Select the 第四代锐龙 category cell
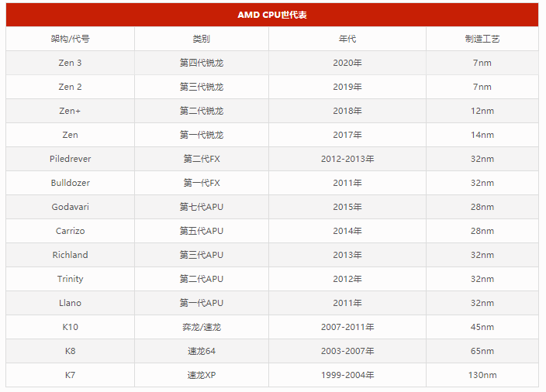The image size is (546, 392). [x=201, y=63]
